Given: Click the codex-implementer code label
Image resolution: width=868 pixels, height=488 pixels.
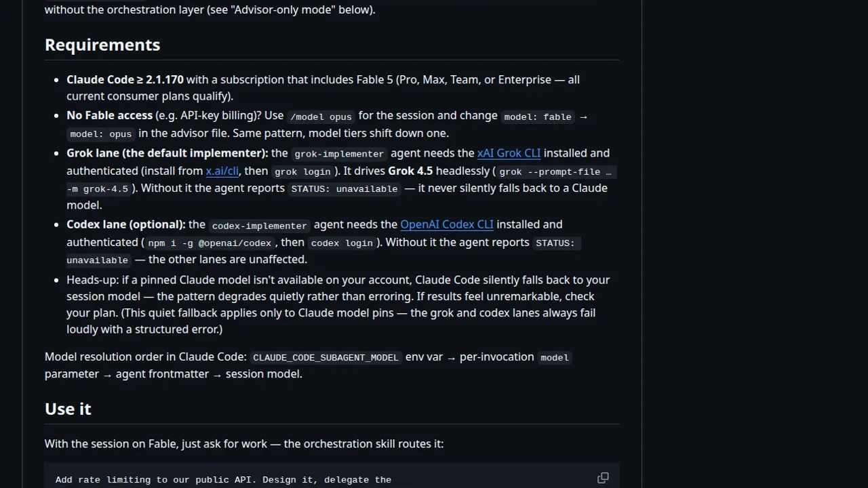Looking at the screenshot, I should [x=259, y=225].
